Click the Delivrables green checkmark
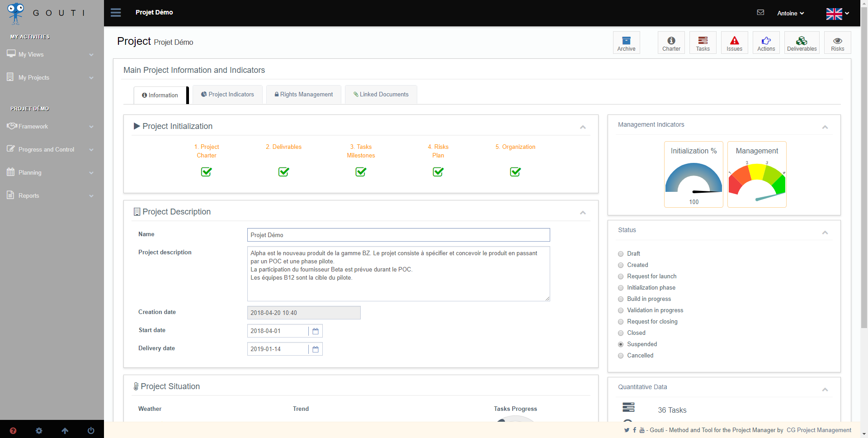 tap(284, 172)
